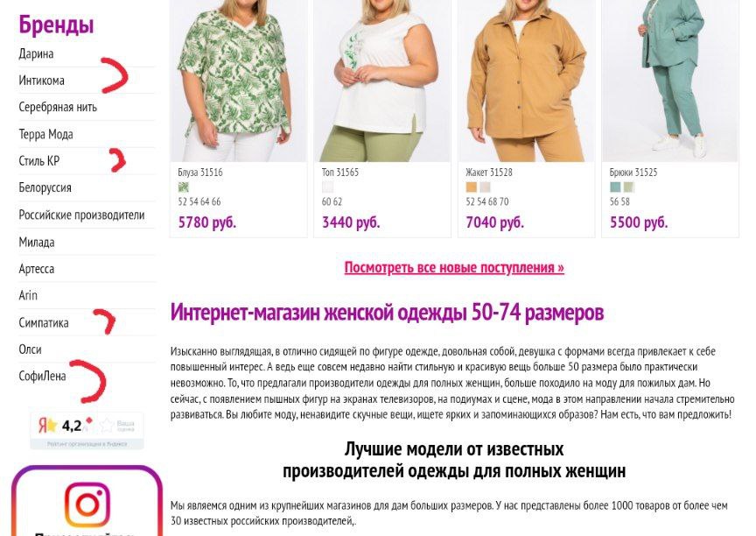Go to the Дарина brand page
The height and width of the screenshot is (536, 756).
pyautogui.click(x=36, y=53)
